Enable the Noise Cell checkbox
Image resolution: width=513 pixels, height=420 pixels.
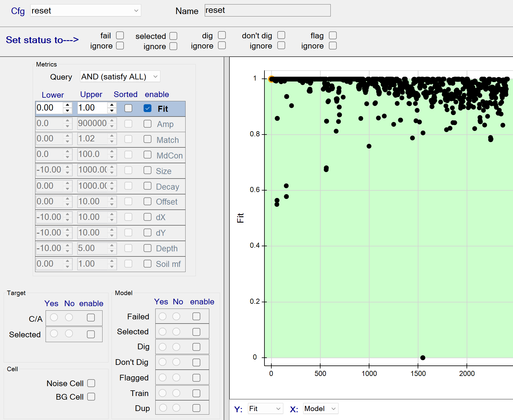91,383
